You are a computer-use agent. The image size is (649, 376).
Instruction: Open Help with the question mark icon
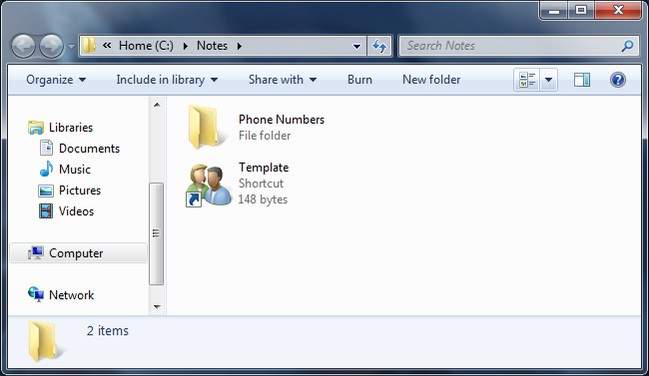click(618, 80)
